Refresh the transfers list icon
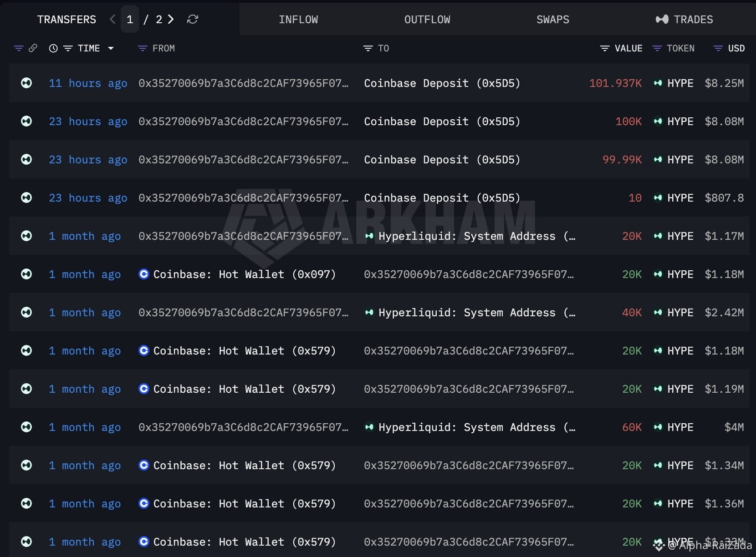The image size is (756, 557). tap(193, 19)
